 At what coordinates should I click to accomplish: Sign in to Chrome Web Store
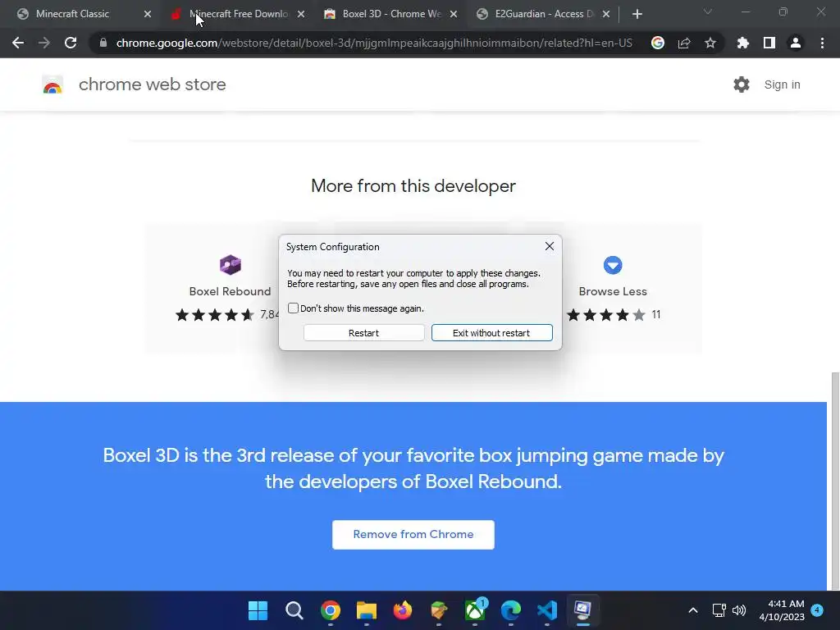782,84
